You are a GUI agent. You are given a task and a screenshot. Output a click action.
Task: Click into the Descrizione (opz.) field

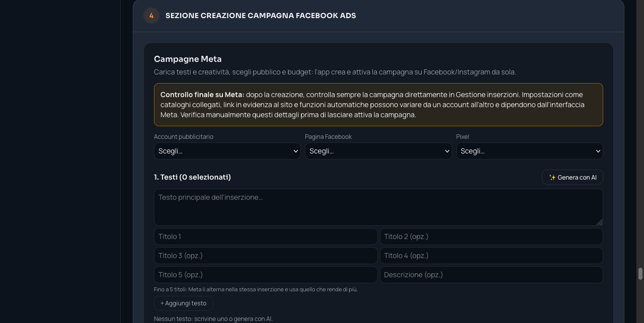pos(491,275)
